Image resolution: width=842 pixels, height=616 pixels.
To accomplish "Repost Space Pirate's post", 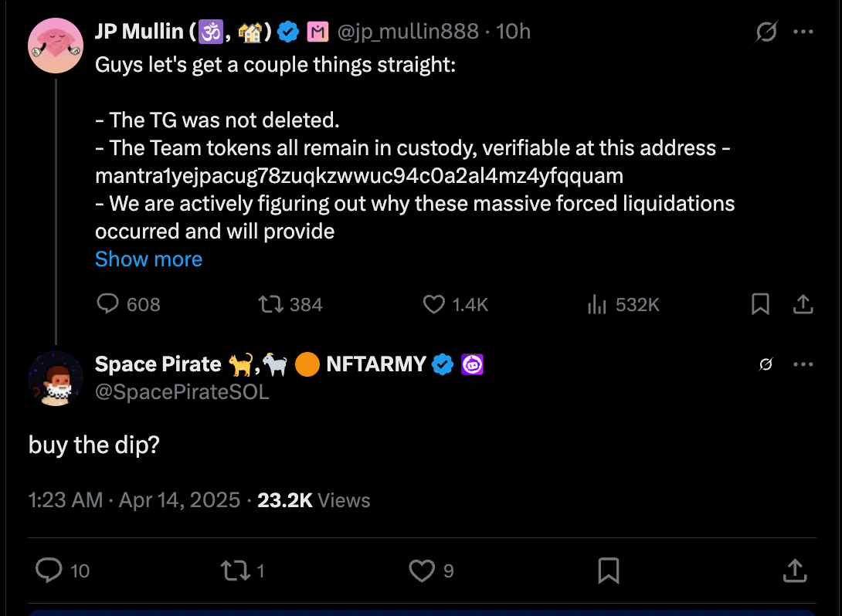I will click(231, 570).
